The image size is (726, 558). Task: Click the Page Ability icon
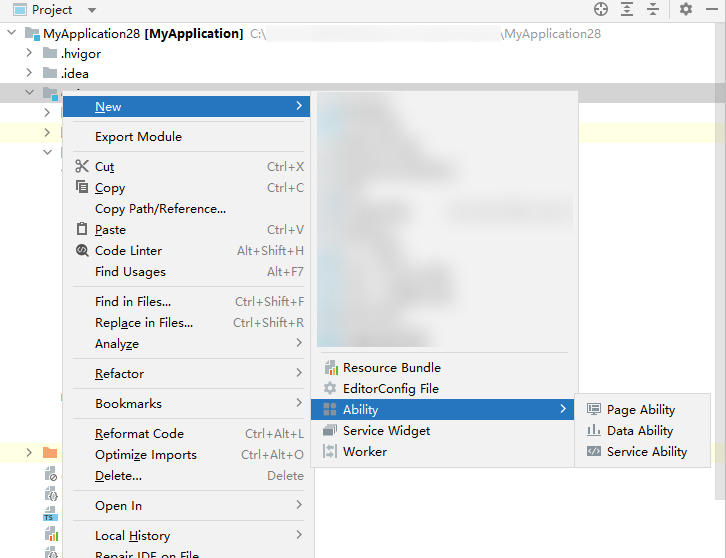594,409
